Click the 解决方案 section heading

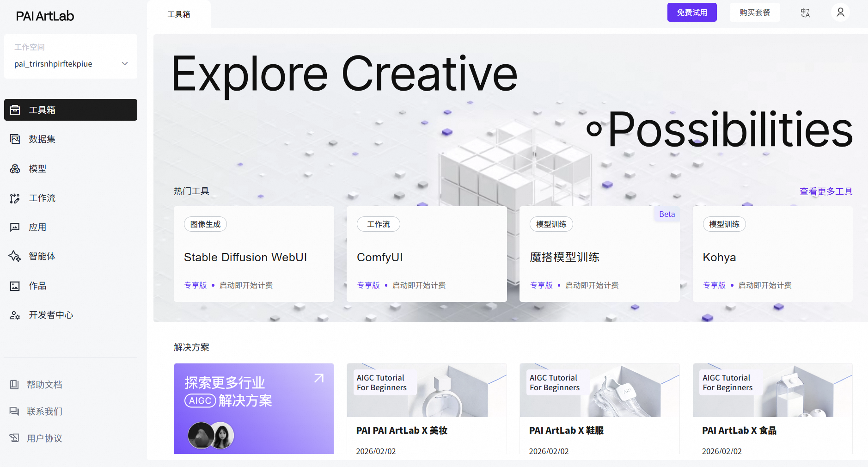[191, 347]
